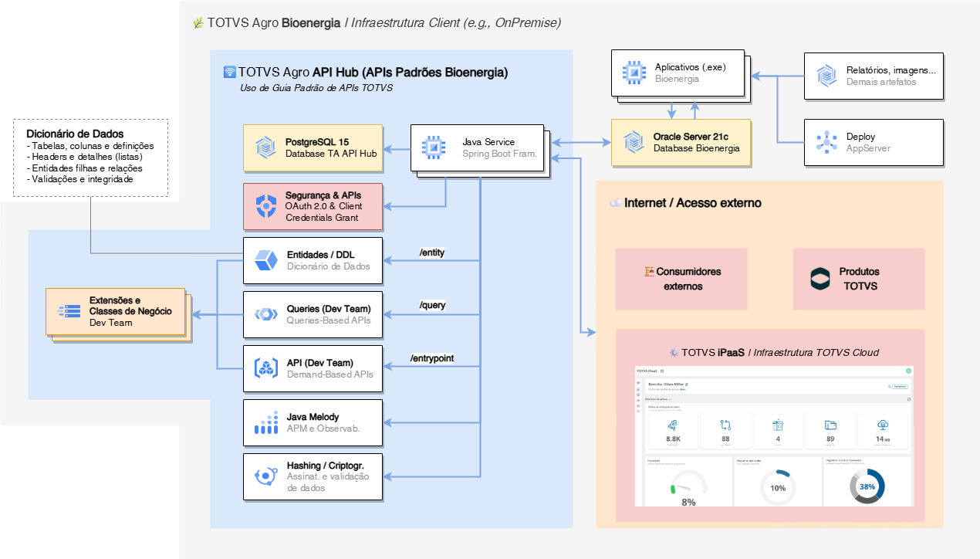Select the Java Service chip icon
This screenshot has width=980, height=559.
(x=433, y=147)
